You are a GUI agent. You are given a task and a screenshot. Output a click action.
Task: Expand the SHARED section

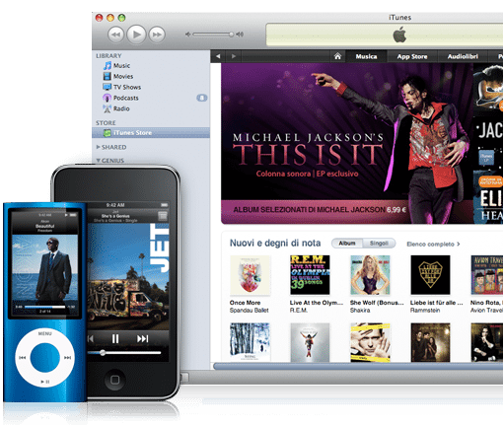coord(99,147)
